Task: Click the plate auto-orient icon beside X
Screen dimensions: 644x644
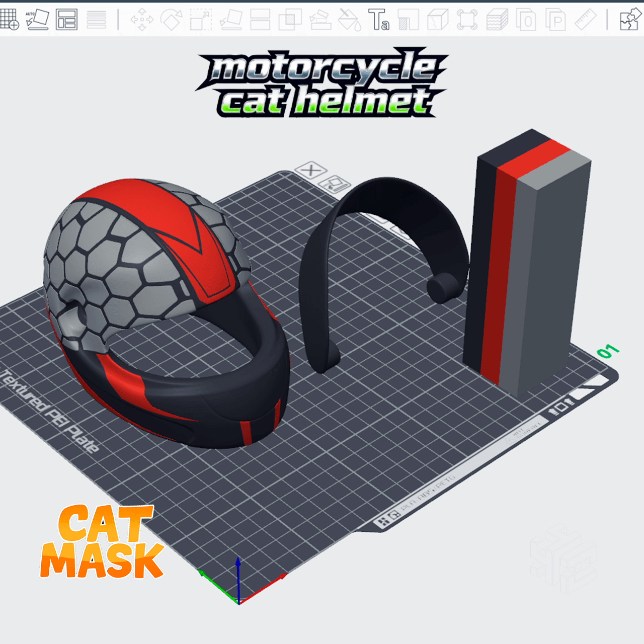Action: pyautogui.click(x=335, y=184)
